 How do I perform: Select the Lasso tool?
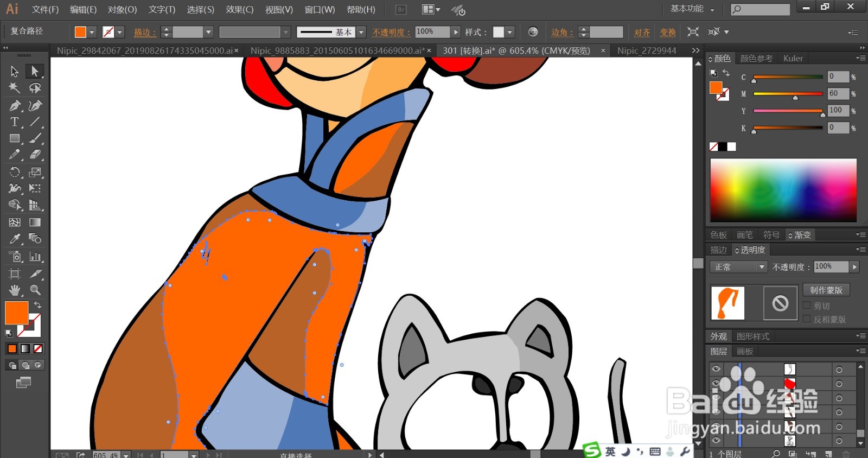pos(35,88)
